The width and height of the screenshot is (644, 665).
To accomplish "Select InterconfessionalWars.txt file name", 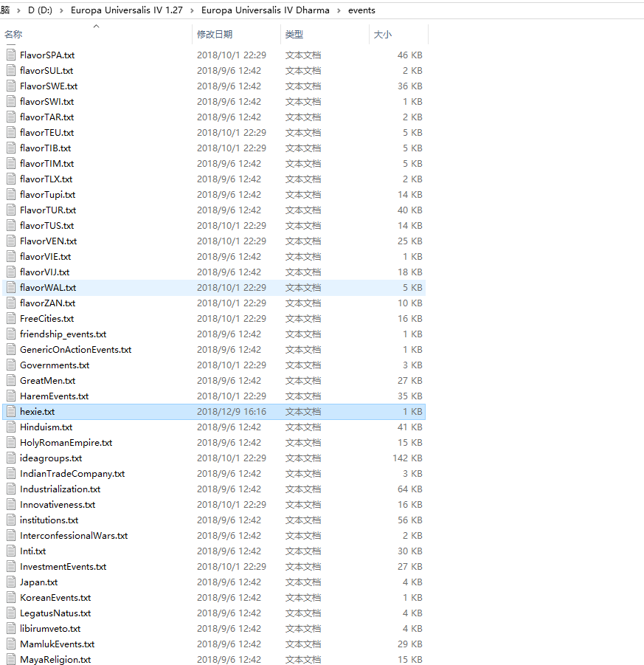I will pos(74,536).
